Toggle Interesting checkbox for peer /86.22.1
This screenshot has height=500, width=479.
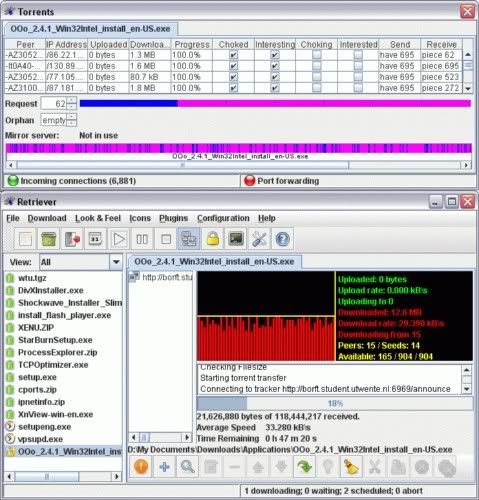[275, 55]
